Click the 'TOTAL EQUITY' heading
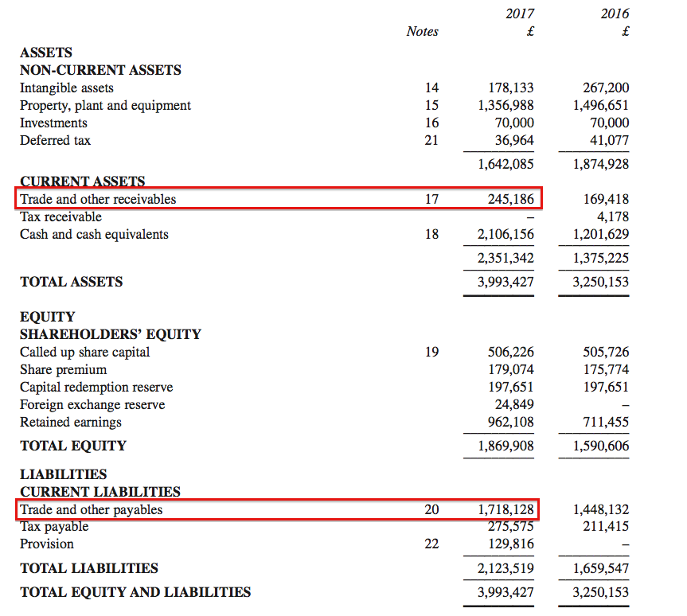This screenshot has height=616, width=687. click(73, 446)
